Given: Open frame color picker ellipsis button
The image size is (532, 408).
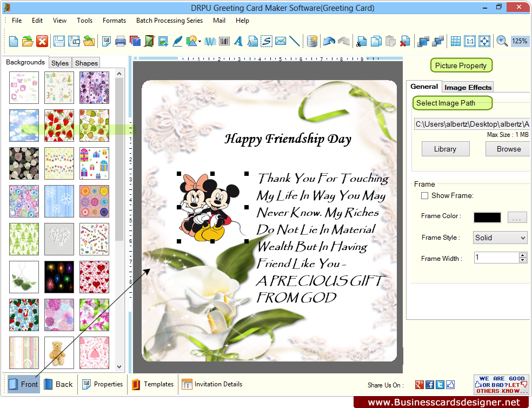Looking at the screenshot, I should pos(517,218).
